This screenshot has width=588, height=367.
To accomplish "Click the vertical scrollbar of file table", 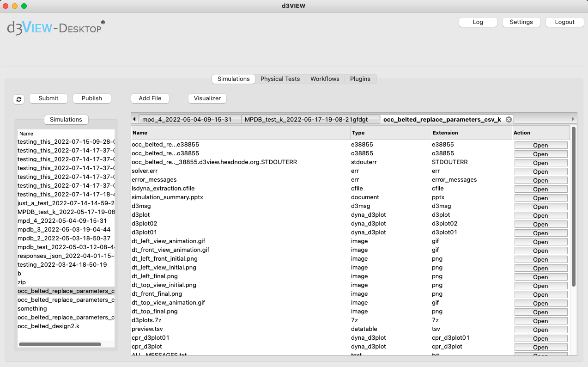I will (574, 207).
